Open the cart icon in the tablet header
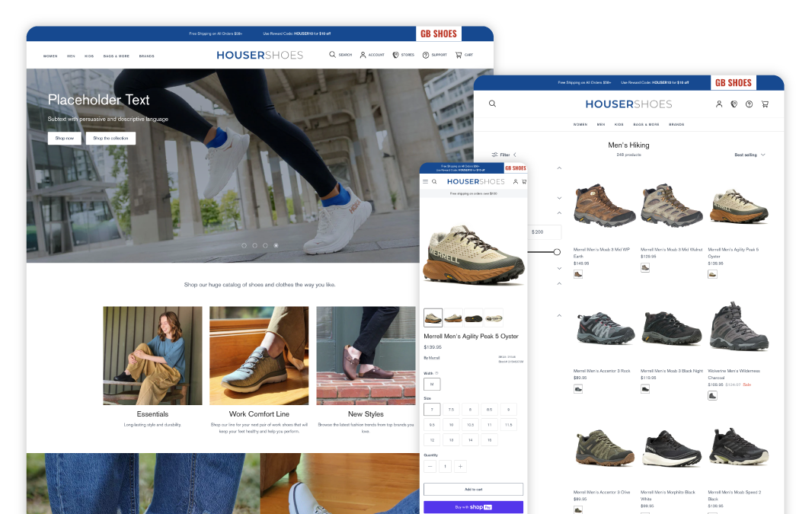The width and height of the screenshot is (812, 514). (765, 104)
